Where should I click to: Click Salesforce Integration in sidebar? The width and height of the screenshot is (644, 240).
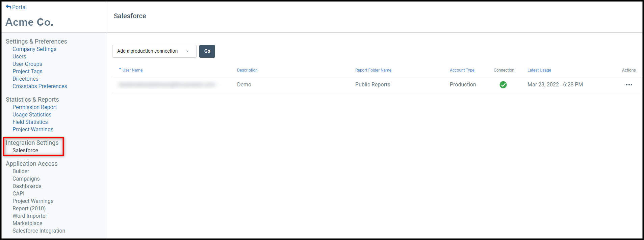coord(39,231)
